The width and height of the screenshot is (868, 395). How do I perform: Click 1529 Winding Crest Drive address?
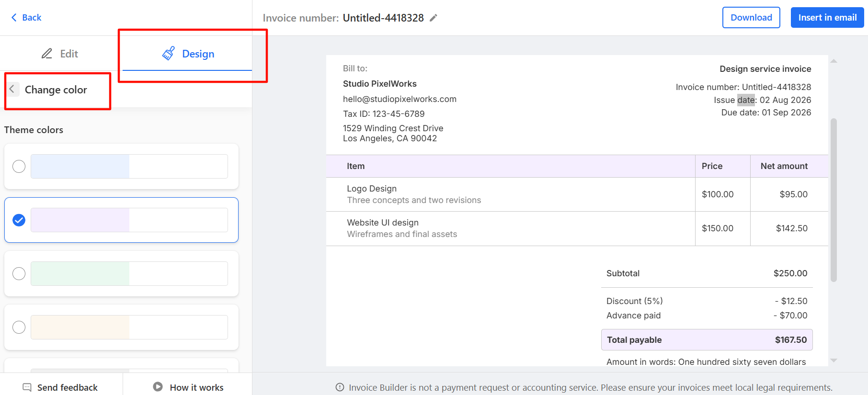[x=393, y=128]
